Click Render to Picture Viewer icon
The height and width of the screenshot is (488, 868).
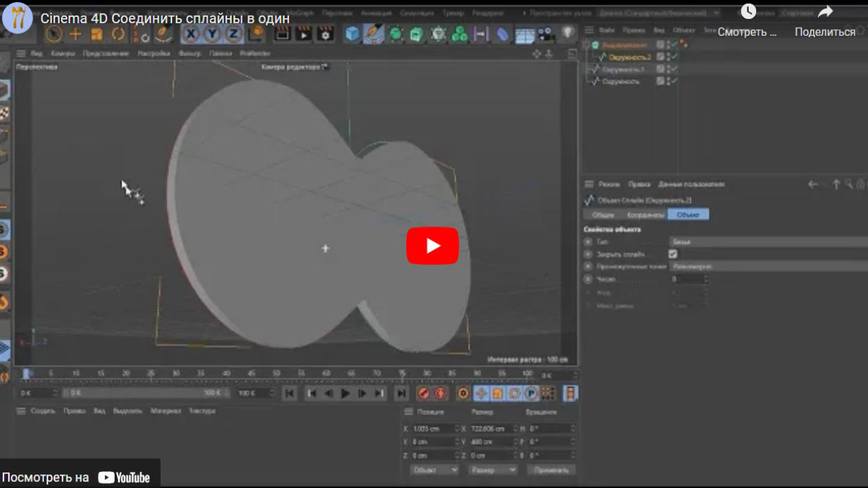pyautogui.click(x=304, y=34)
